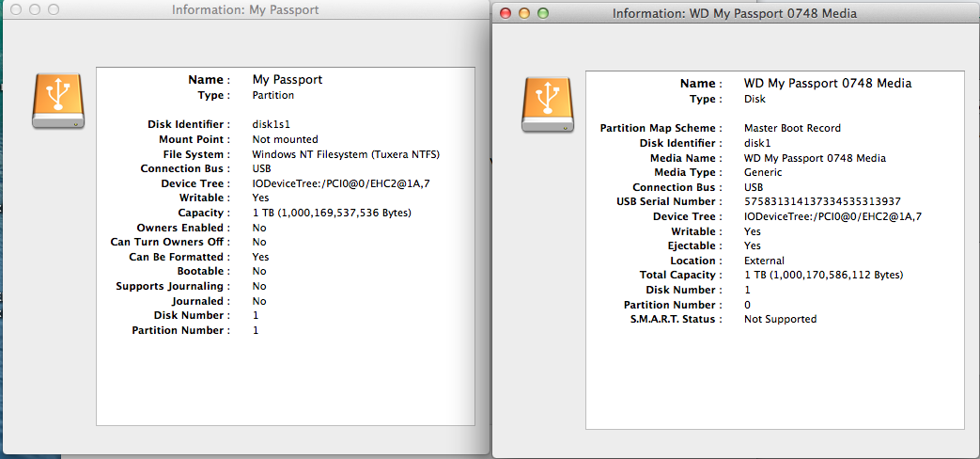Select name value 'WD My Passport 0748 Media'

click(x=828, y=83)
